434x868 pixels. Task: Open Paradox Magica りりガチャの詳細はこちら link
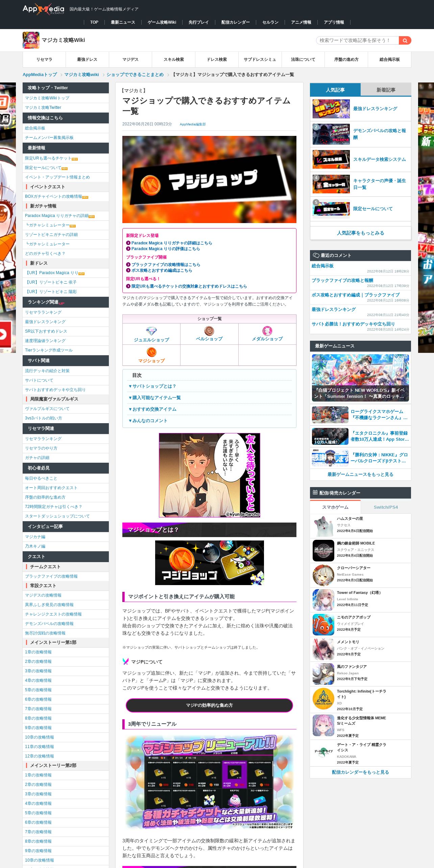(172, 243)
